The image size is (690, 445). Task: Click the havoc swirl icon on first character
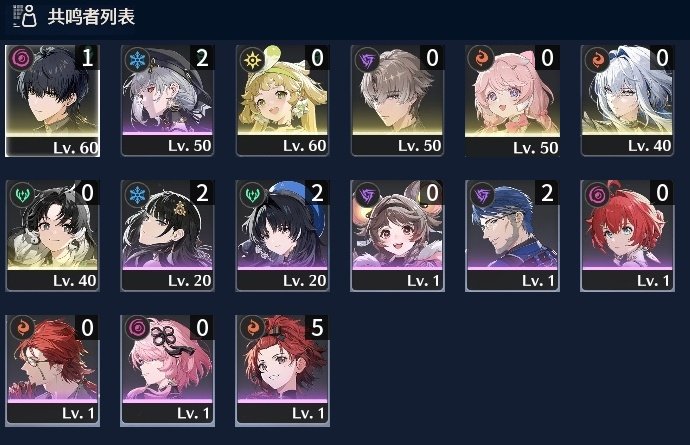click(x=20, y=58)
